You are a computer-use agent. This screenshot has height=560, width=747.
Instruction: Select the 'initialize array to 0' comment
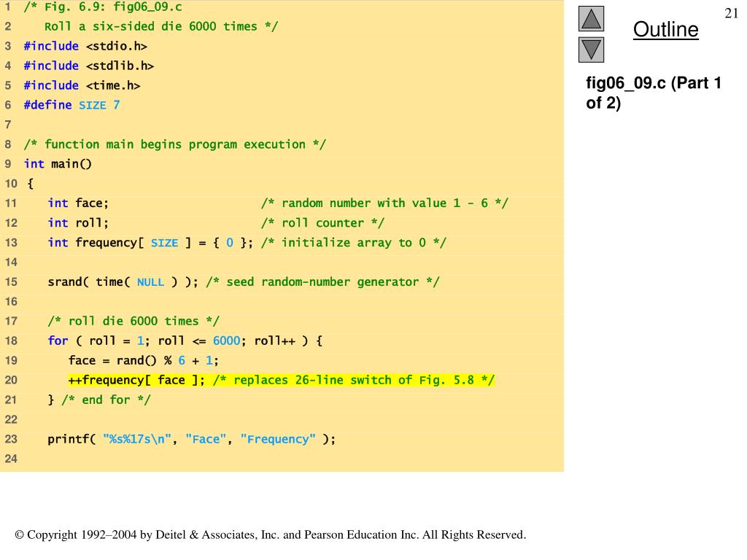(354, 243)
